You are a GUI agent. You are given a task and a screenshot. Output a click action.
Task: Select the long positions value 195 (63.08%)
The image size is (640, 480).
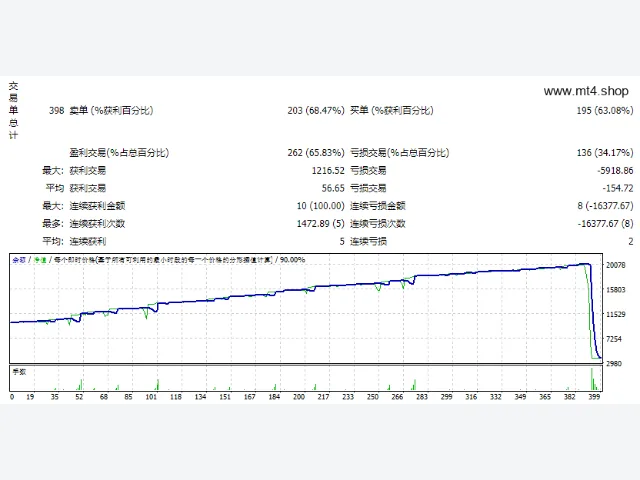tap(605, 111)
